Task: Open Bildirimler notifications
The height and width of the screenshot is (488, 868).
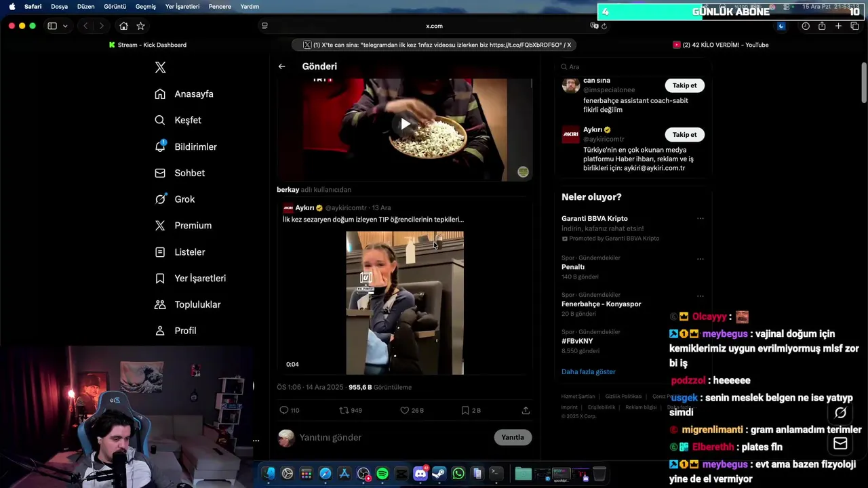Action: point(186,146)
